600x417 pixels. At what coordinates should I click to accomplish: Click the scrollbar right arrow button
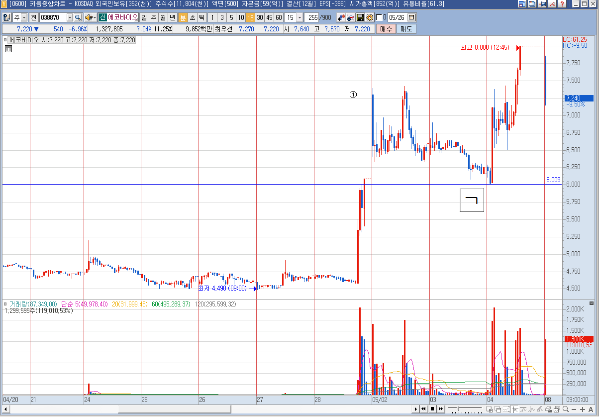[416, 409]
